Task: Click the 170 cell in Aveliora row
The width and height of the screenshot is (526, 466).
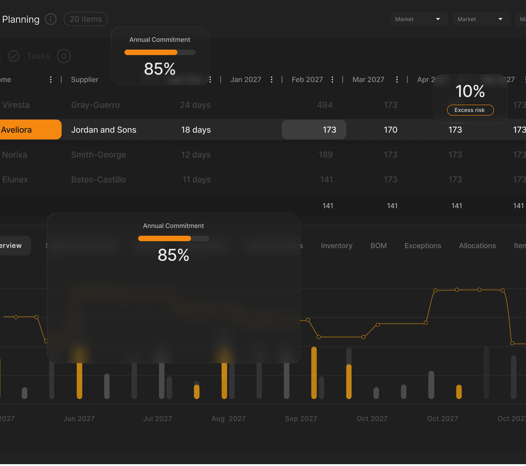Action: [390, 130]
